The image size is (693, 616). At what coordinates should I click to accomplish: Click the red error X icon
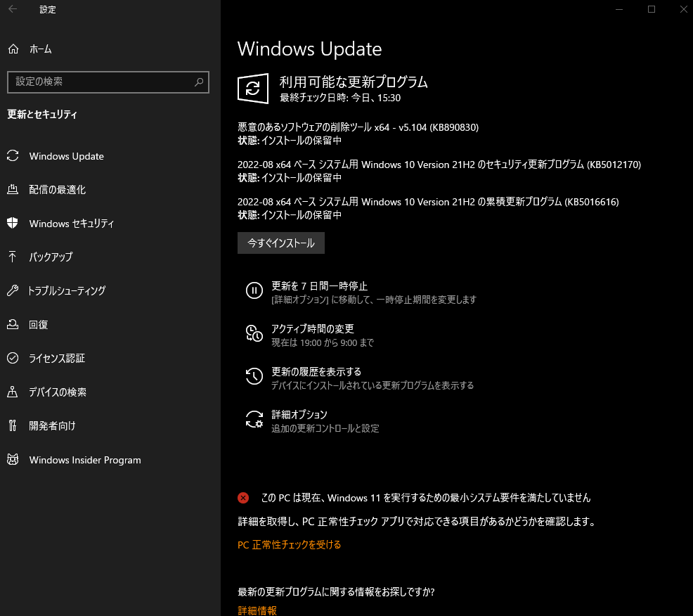243,498
